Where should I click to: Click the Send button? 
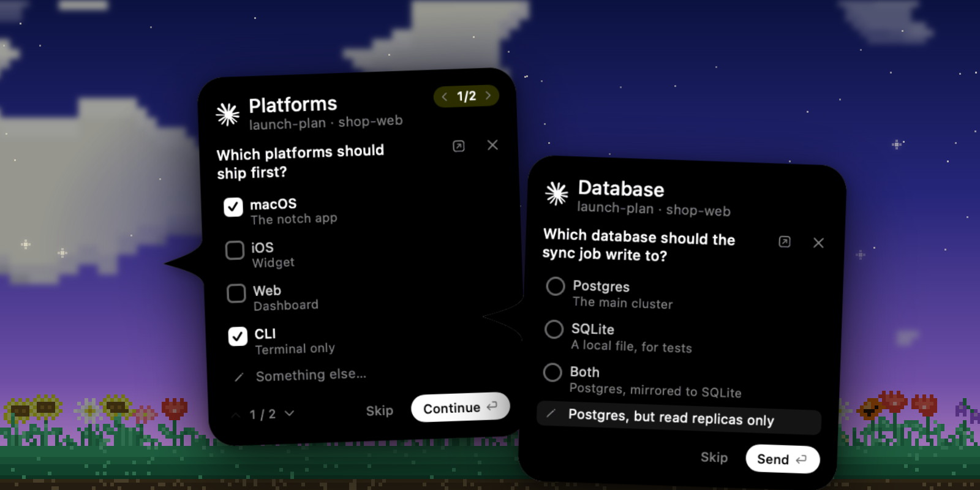click(x=783, y=459)
